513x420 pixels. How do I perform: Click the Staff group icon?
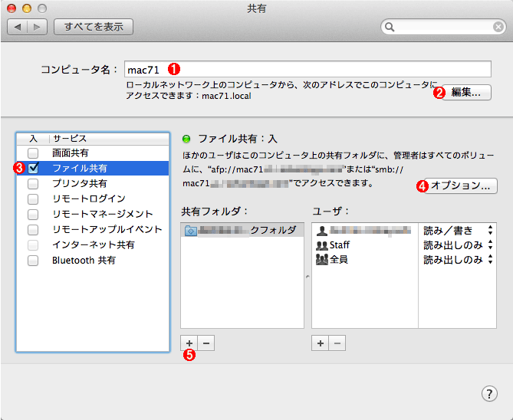click(322, 245)
